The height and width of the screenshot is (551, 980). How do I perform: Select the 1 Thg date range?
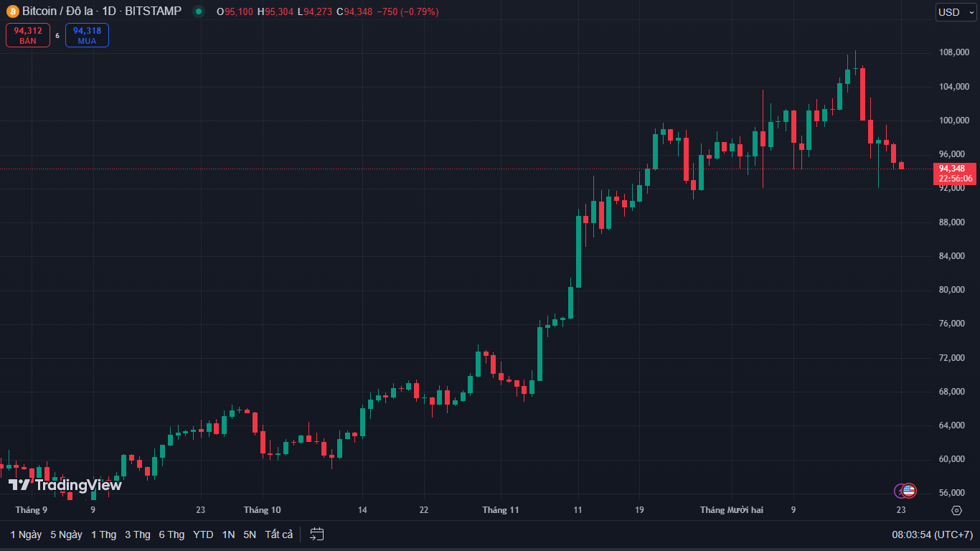(x=103, y=534)
